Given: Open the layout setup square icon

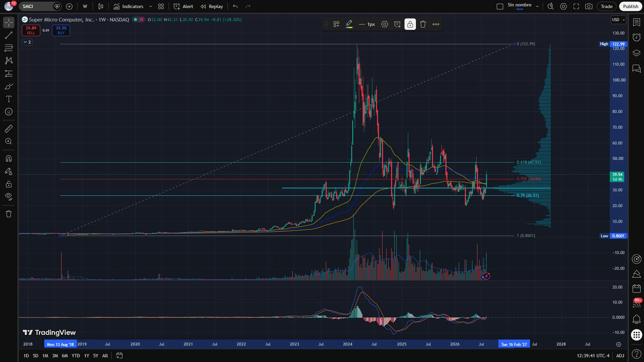Looking at the screenshot, I should 500,6.
